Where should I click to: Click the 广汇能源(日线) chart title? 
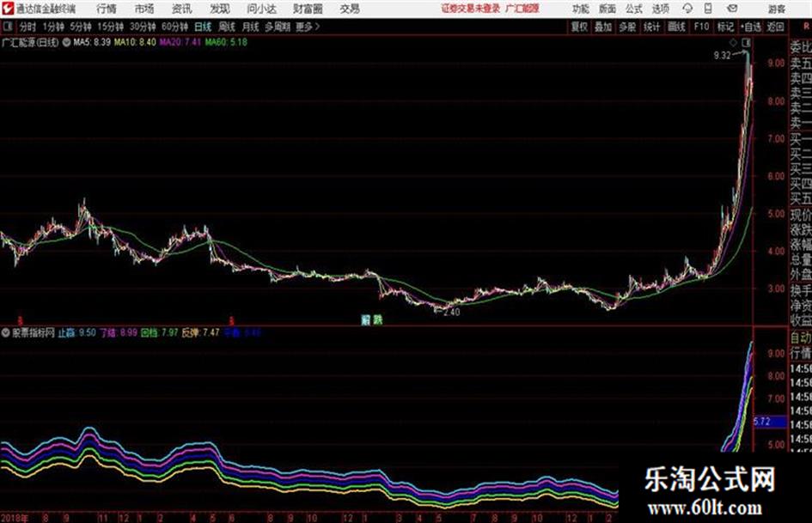[x=31, y=42]
